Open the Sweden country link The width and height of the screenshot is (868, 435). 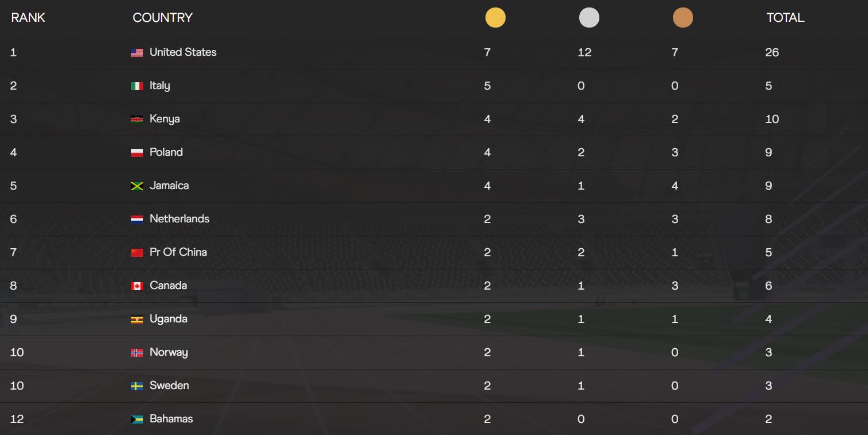coord(169,386)
